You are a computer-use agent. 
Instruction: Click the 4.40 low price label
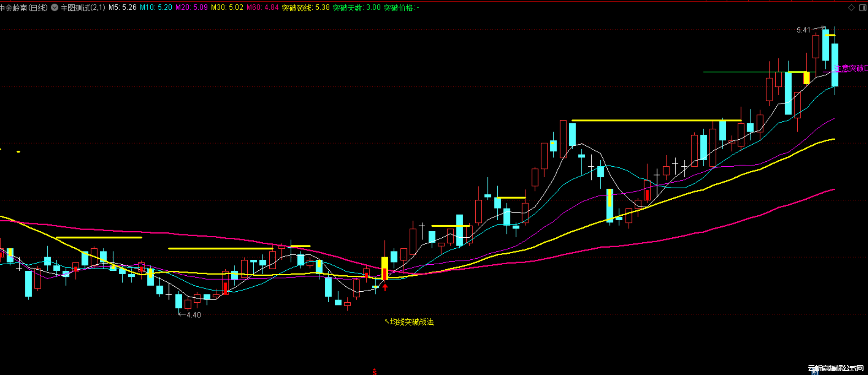pos(194,315)
